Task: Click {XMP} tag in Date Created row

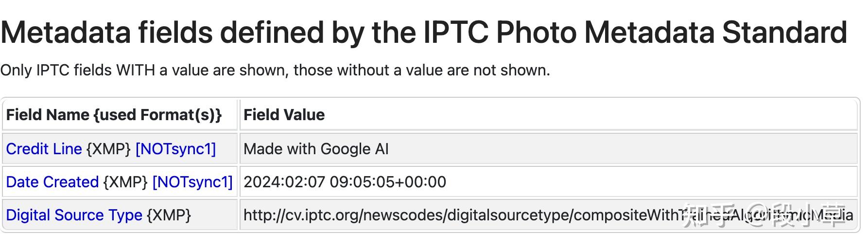Action: [x=125, y=182]
